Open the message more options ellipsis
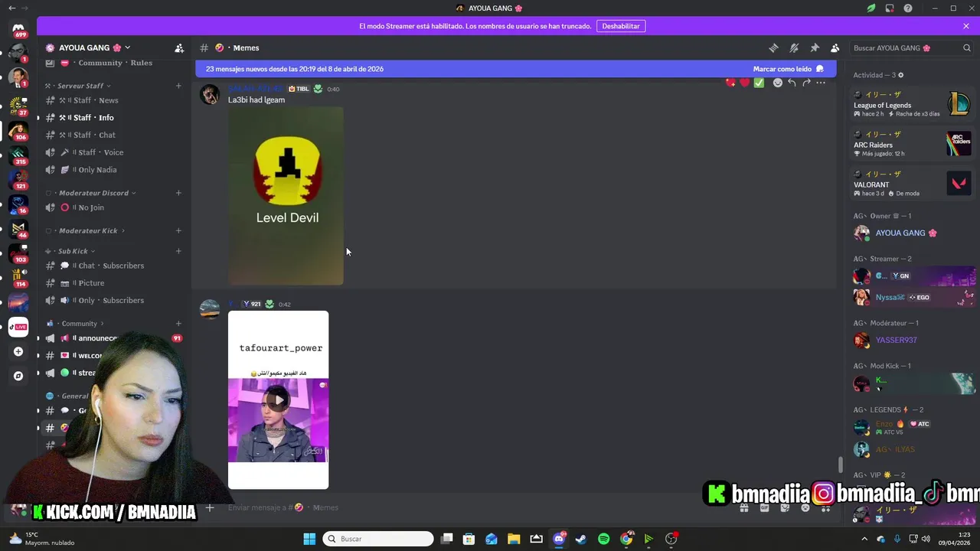The image size is (980, 551). coord(821,83)
